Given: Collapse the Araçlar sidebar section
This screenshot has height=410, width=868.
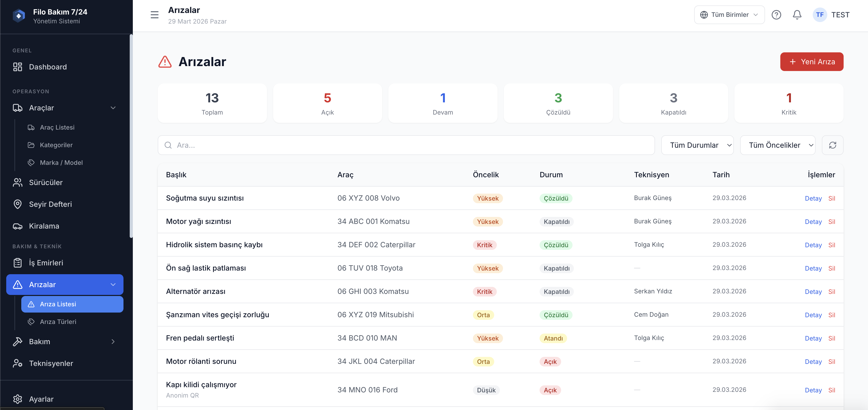Looking at the screenshot, I should click(x=113, y=108).
